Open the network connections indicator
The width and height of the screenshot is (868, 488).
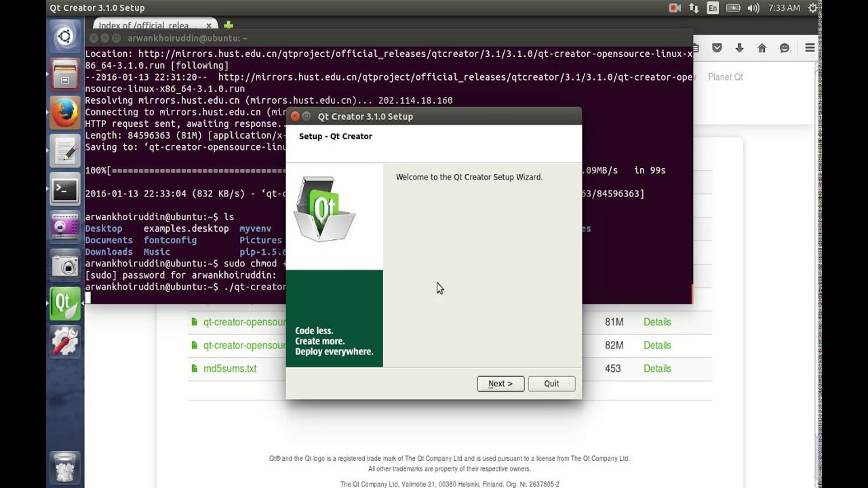(x=694, y=8)
